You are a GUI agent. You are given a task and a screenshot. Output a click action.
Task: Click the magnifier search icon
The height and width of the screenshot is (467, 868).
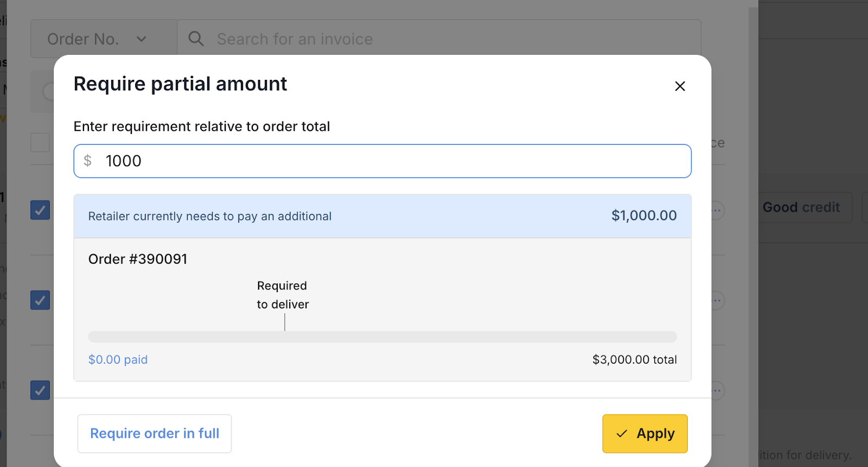(x=196, y=39)
